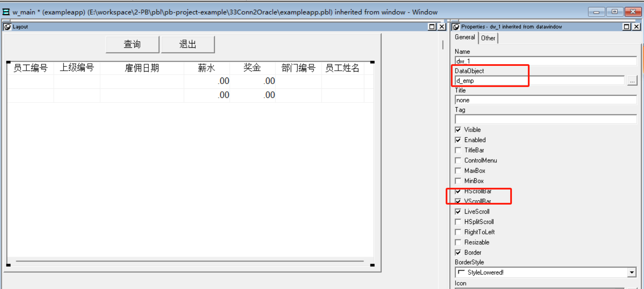Viewport: 644px width, 289px height.
Task: Maximize the Properties panel
Action: [x=627, y=27]
